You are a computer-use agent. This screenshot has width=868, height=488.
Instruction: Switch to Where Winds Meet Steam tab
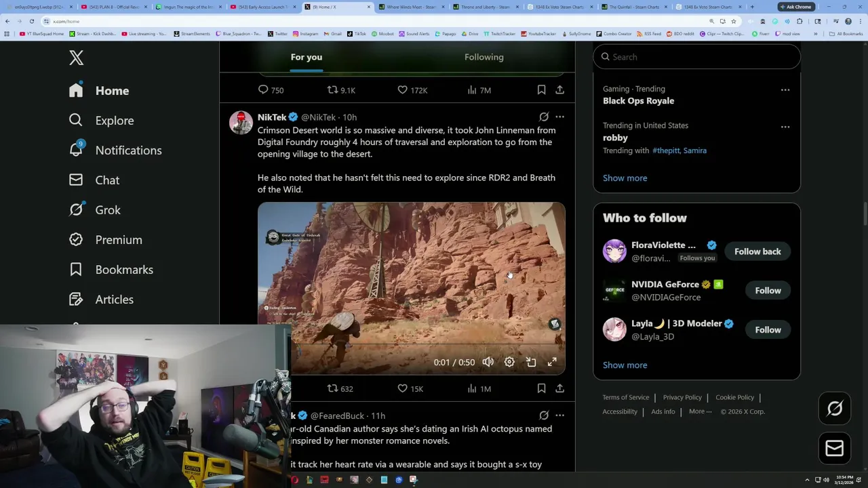411,7
